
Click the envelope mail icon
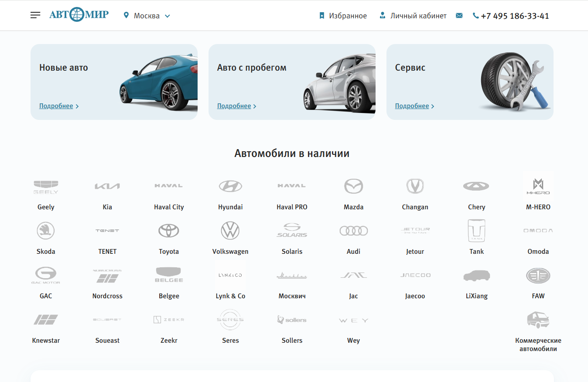click(x=459, y=16)
